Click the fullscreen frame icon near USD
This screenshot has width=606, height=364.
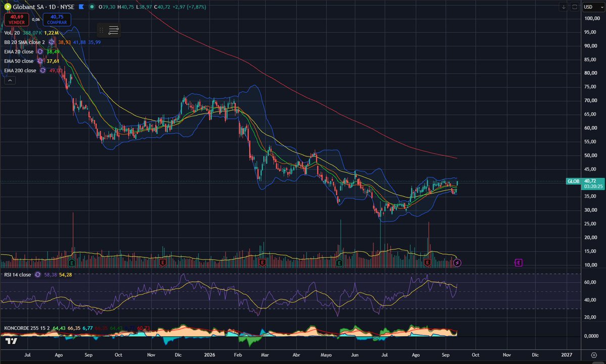coord(575,7)
